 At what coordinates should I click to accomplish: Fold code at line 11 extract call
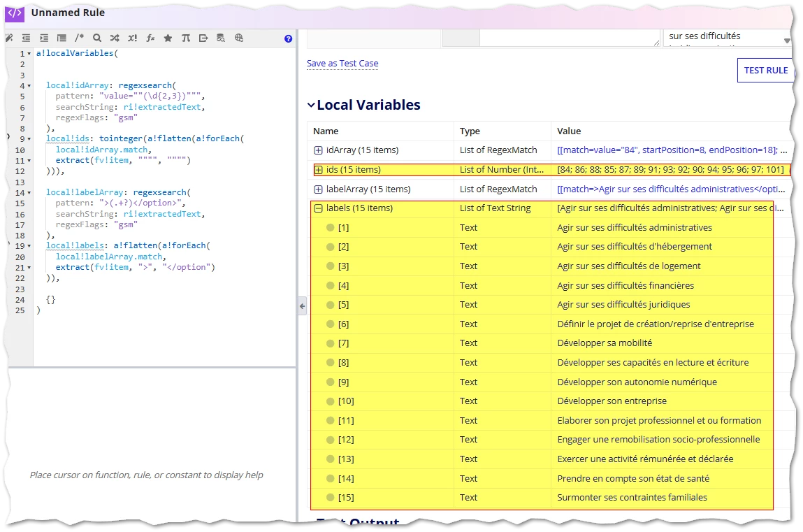click(x=29, y=161)
